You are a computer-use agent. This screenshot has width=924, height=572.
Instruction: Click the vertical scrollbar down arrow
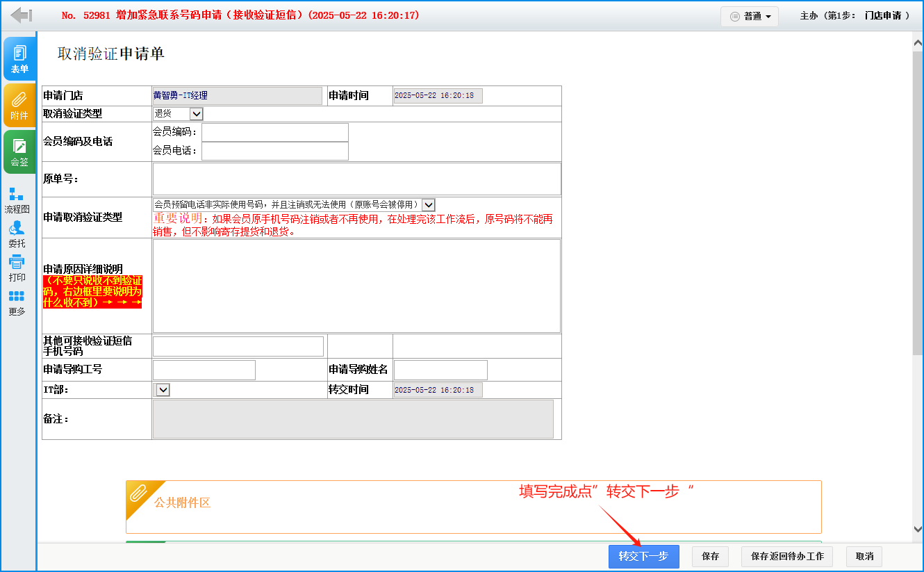(917, 530)
